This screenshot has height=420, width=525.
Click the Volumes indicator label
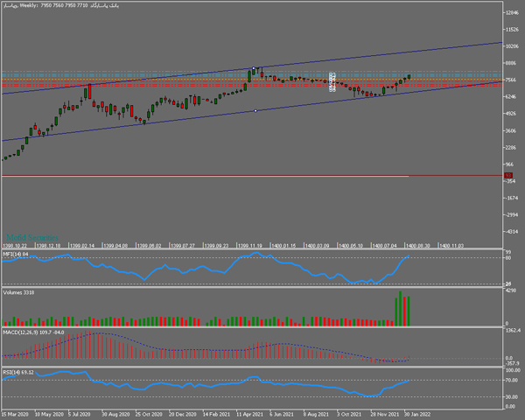pos(20,292)
